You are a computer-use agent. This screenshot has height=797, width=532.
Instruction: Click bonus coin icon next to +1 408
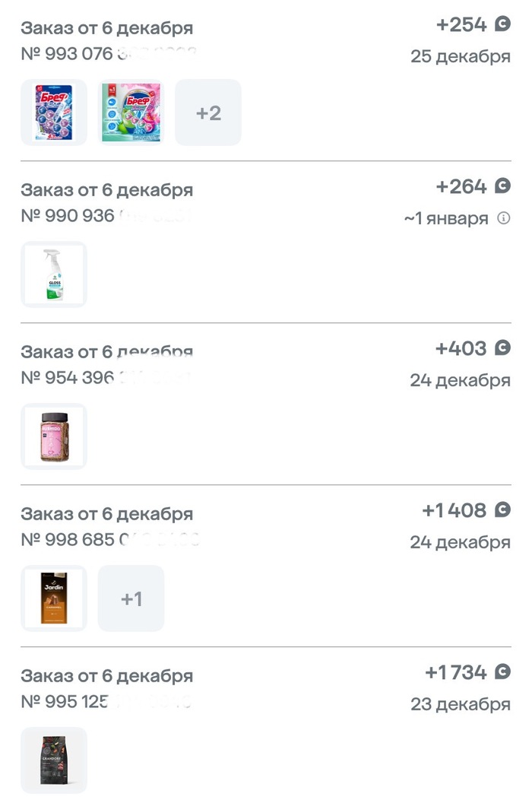coord(502,510)
